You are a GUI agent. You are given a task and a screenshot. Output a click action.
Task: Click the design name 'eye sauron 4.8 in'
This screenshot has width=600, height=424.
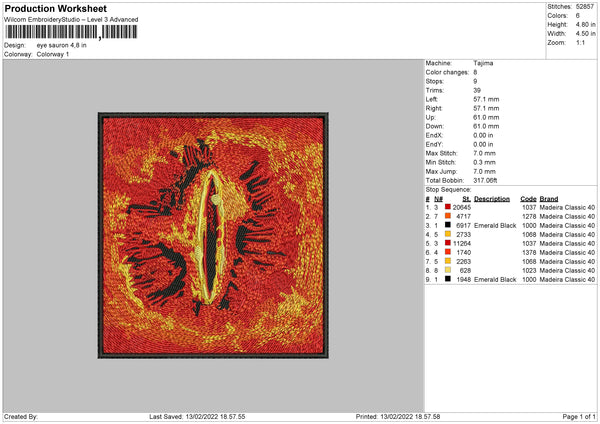(62, 45)
